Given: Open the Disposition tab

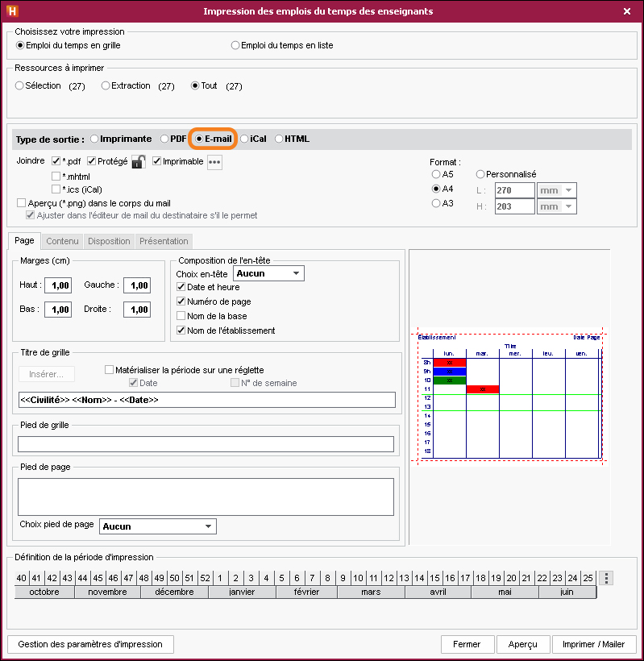Looking at the screenshot, I should coord(109,241).
